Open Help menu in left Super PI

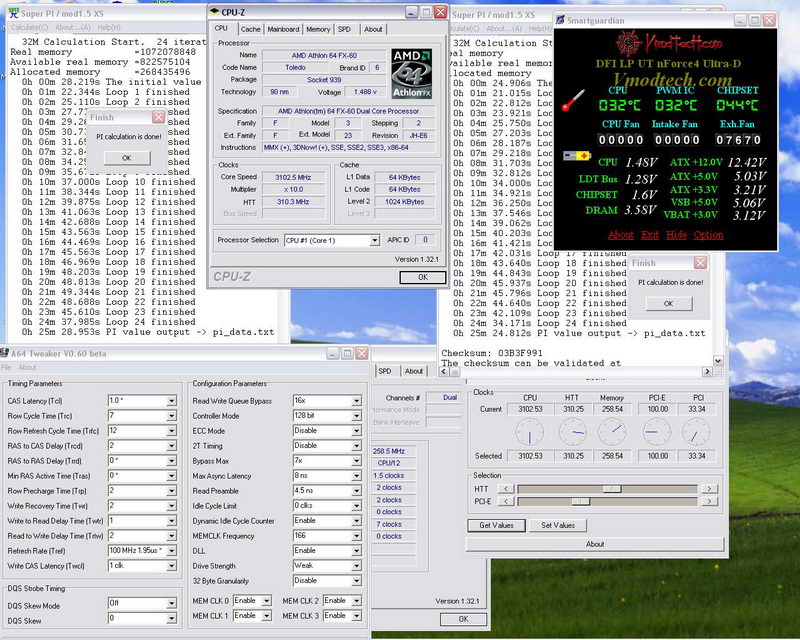(x=109, y=27)
